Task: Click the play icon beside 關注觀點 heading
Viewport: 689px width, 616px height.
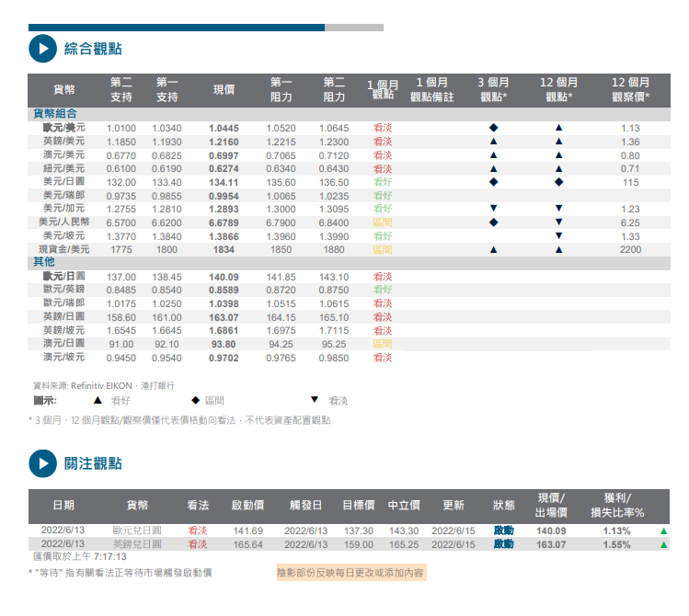Action: pos(42,463)
